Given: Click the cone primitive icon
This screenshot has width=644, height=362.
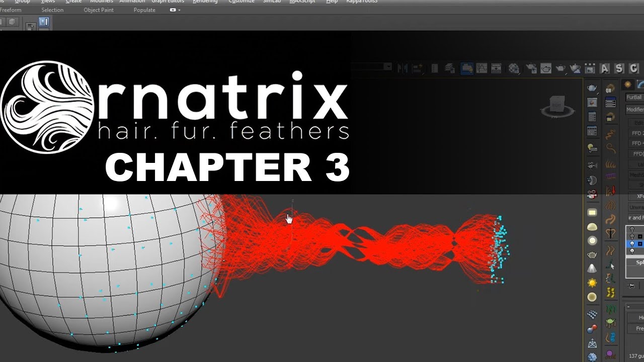Looking at the screenshot, I should tap(592, 268).
